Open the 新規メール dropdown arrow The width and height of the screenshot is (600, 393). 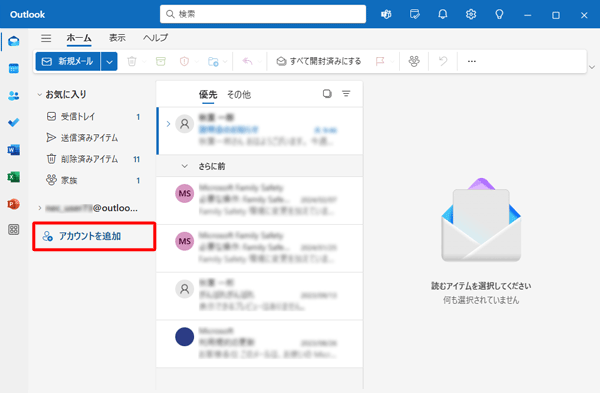[x=109, y=62]
